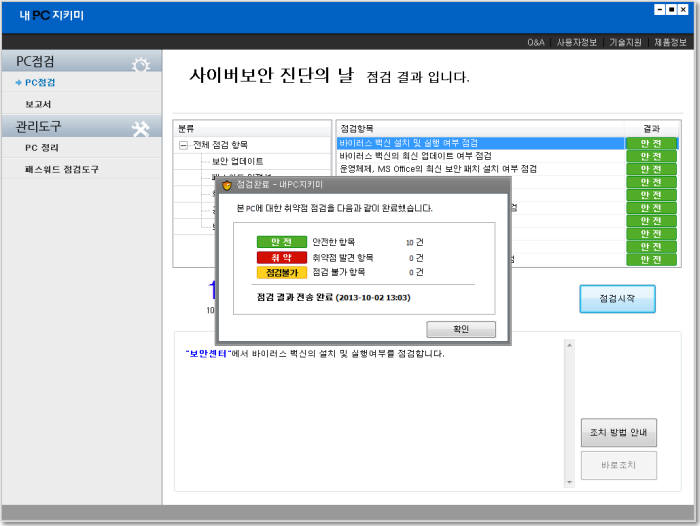Viewport: 700px width, 526px height.
Task: Click the shield icon in dialog title
Action: coord(227,185)
